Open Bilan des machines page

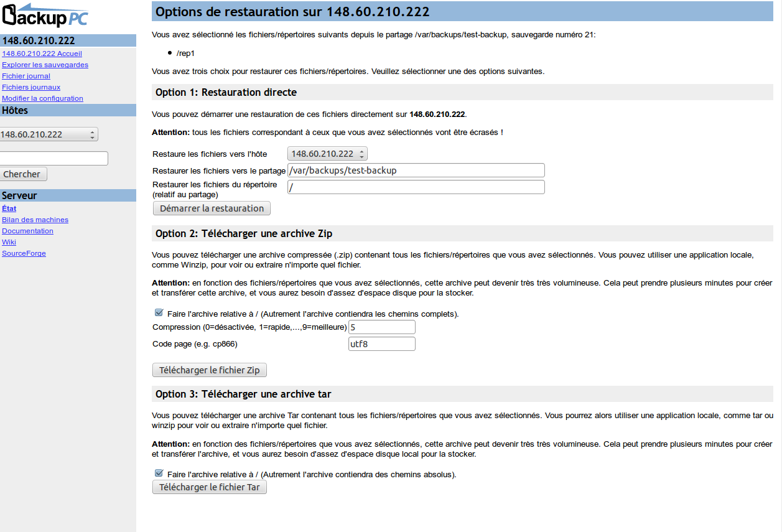pyautogui.click(x=35, y=220)
